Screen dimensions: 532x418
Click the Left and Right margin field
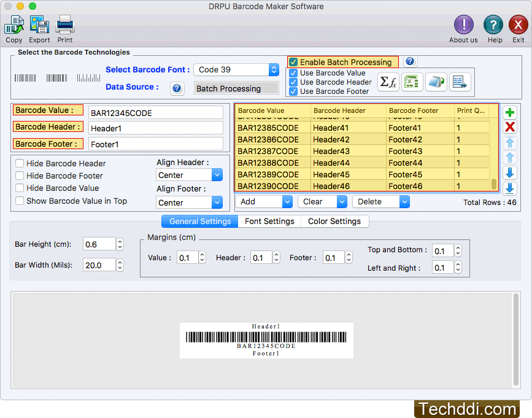click(x=442, y=268)
